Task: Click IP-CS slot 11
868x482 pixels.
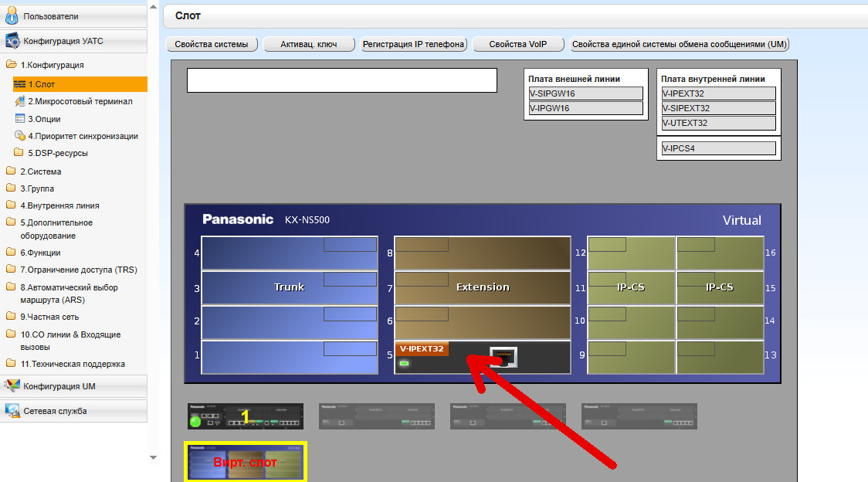Action: [631, 287]
